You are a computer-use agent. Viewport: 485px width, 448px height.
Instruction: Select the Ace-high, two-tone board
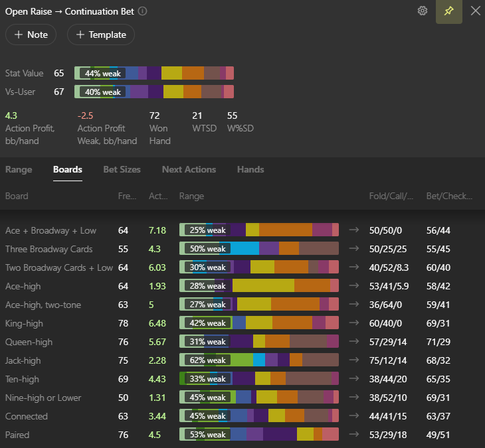click(43, 305)
